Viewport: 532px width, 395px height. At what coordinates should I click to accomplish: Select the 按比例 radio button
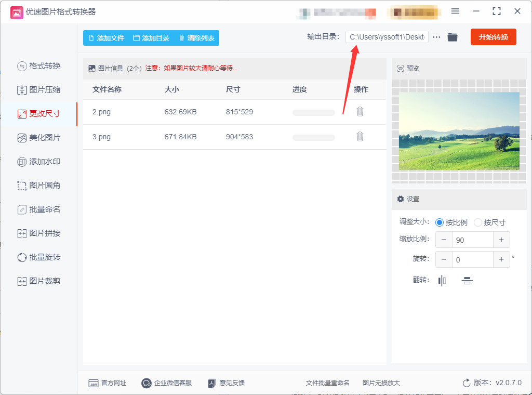point(440,222)
